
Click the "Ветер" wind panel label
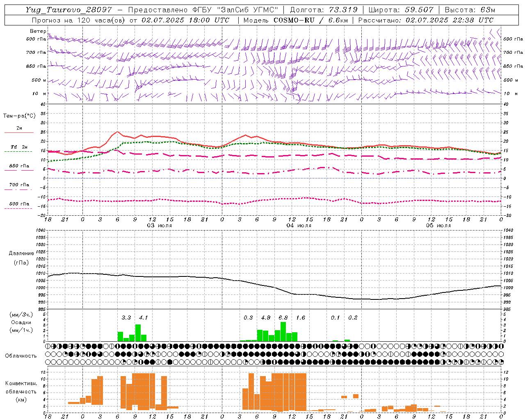pyautogui.click(x=38, y=31)
